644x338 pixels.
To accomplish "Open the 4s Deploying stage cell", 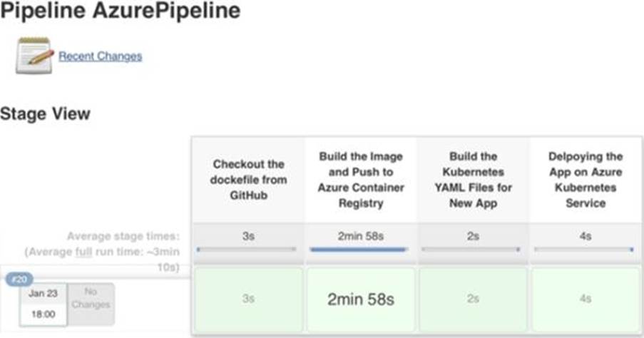I will pos(586,299).
